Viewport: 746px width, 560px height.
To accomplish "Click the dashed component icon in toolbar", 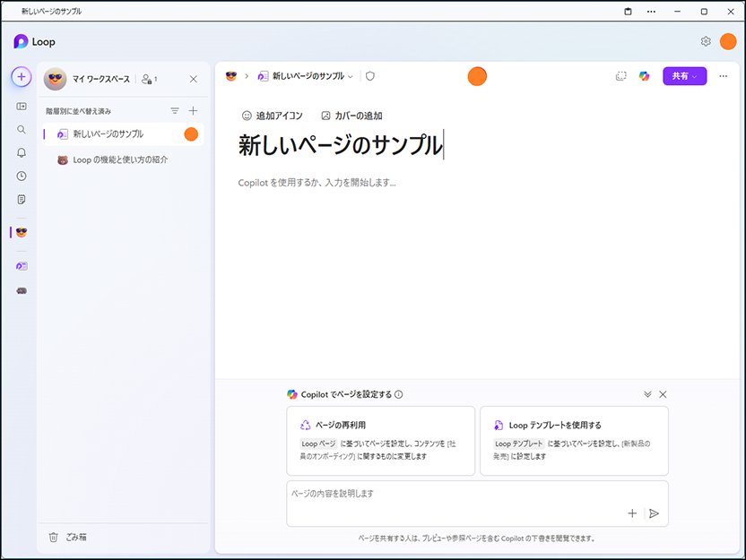I will tap(620, 76).
